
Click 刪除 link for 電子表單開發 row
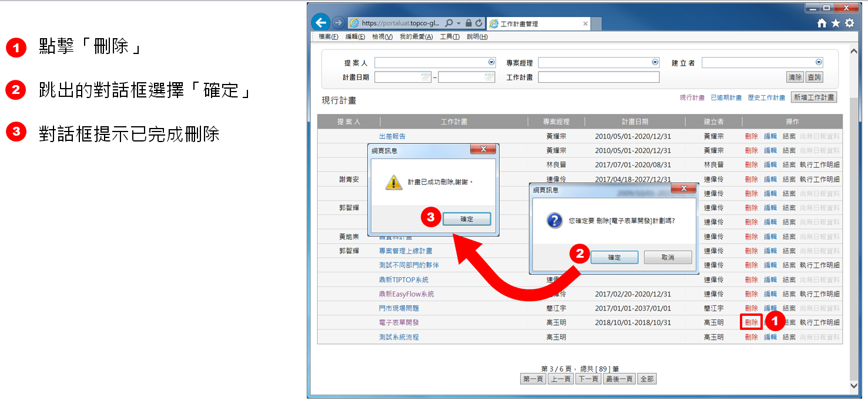click(x=751, y=322)
